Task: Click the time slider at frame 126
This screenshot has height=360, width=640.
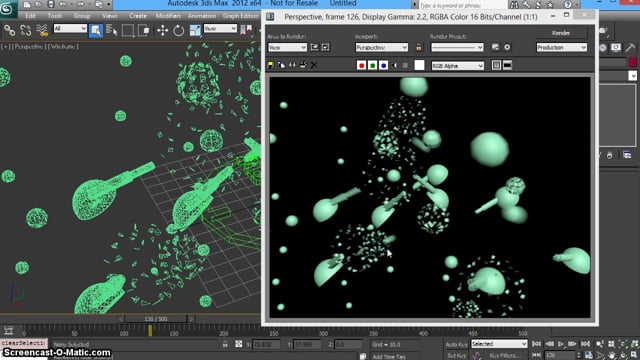Action: 156,319
